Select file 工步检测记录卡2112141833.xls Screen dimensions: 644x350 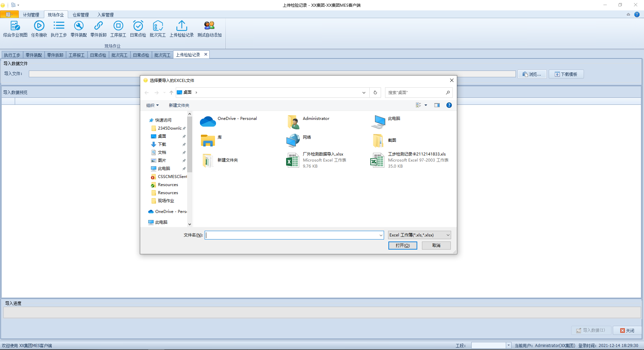tap(410, 160)
